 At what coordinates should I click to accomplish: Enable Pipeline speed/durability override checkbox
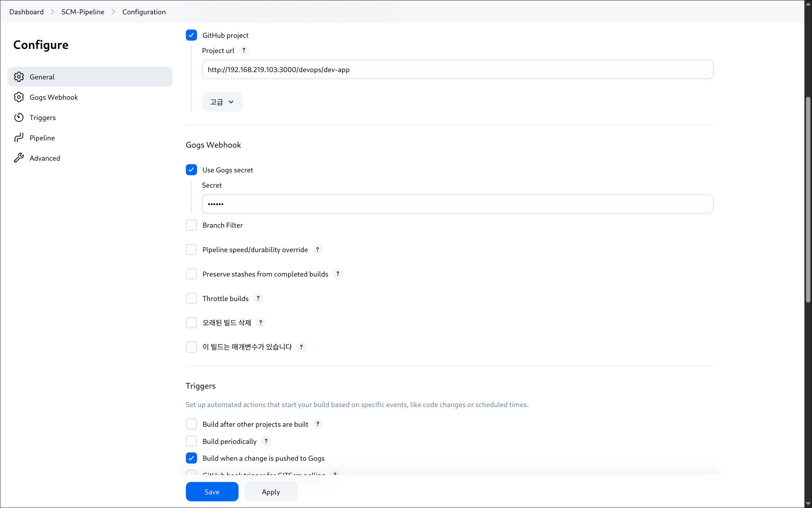tap(191, 250)
